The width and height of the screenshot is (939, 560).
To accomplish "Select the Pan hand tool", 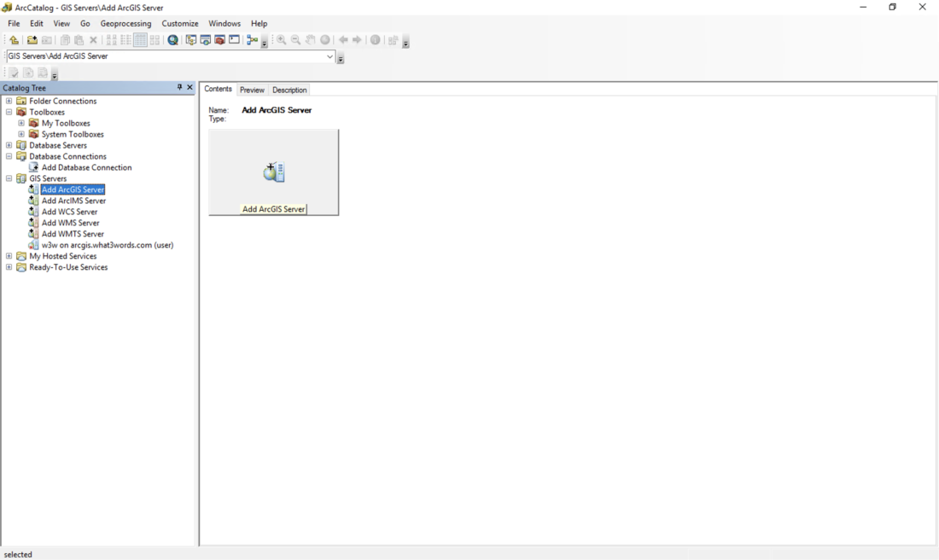I will tap(310, 40).
